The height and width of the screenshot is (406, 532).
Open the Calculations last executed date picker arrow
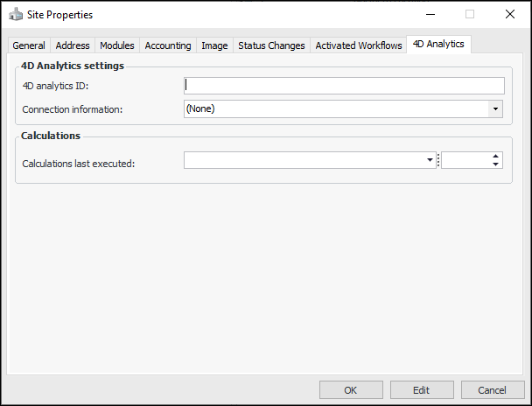tap(430, 160)
